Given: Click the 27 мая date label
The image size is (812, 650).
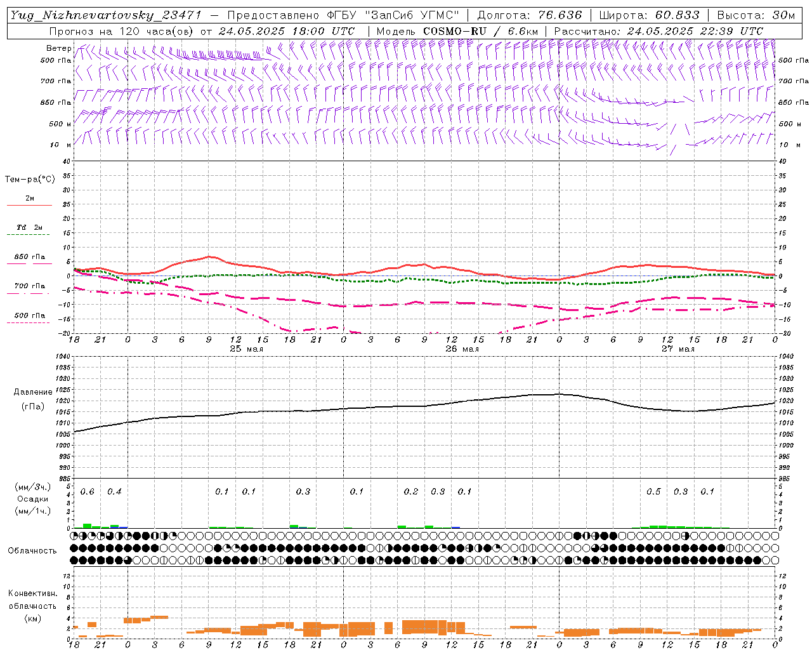Looking at the screenshot, I should (x=678, y=349).
